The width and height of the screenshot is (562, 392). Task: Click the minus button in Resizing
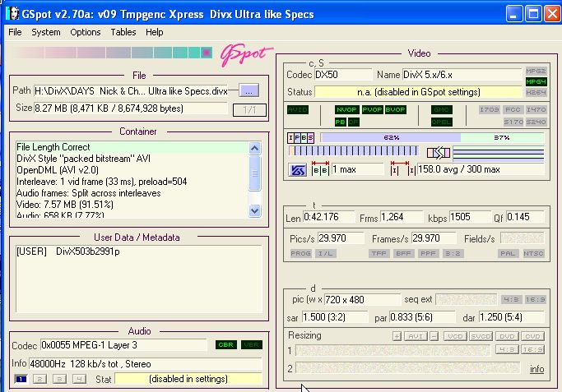tap(434, 336)
